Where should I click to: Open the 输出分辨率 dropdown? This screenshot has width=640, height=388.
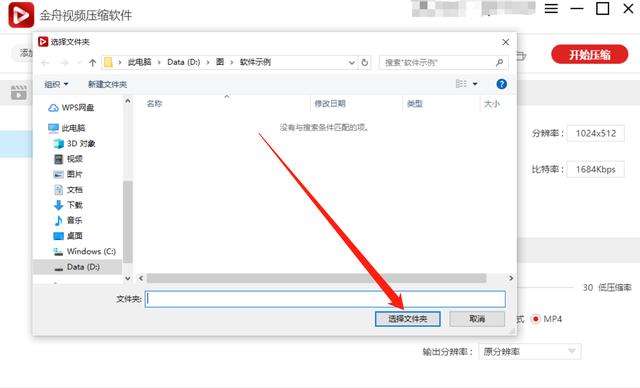tap(529, 352)
